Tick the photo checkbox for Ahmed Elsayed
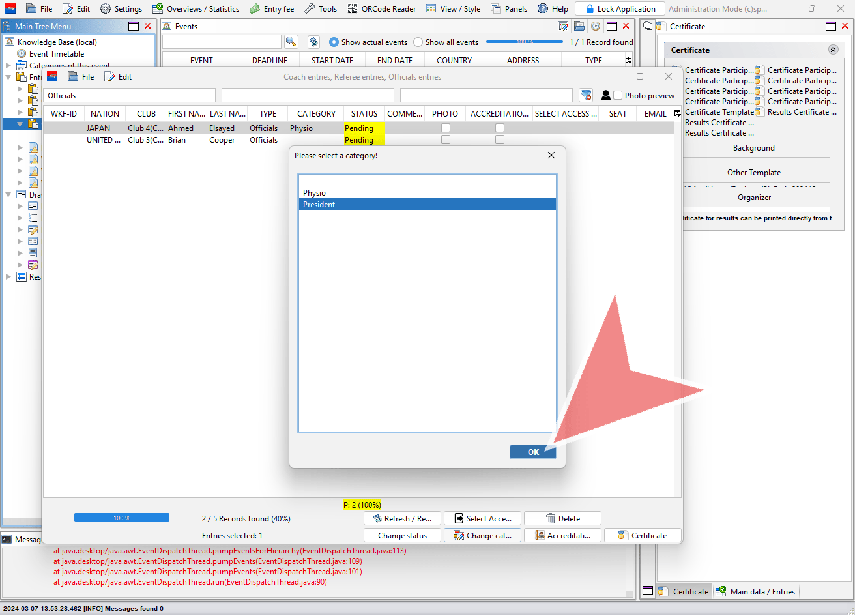 pyautogui.click(x=446, y=128)
